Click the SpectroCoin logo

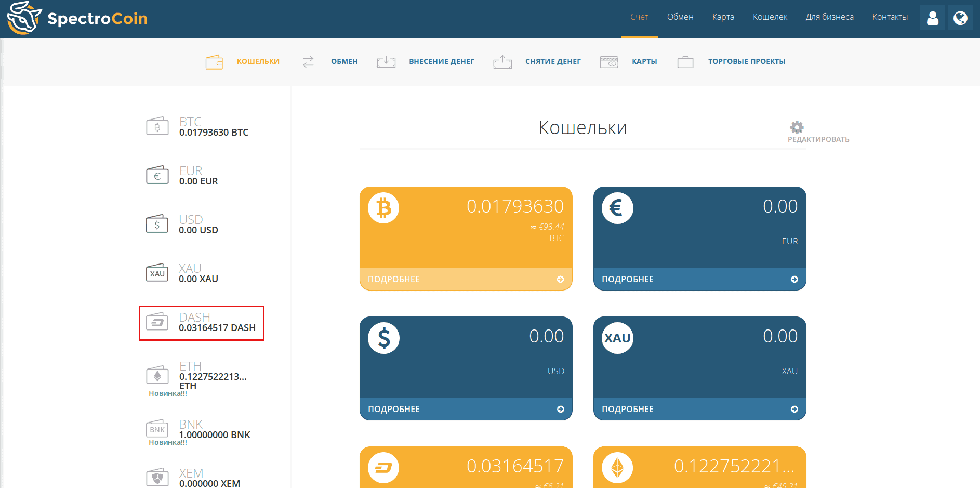(77, 18)
